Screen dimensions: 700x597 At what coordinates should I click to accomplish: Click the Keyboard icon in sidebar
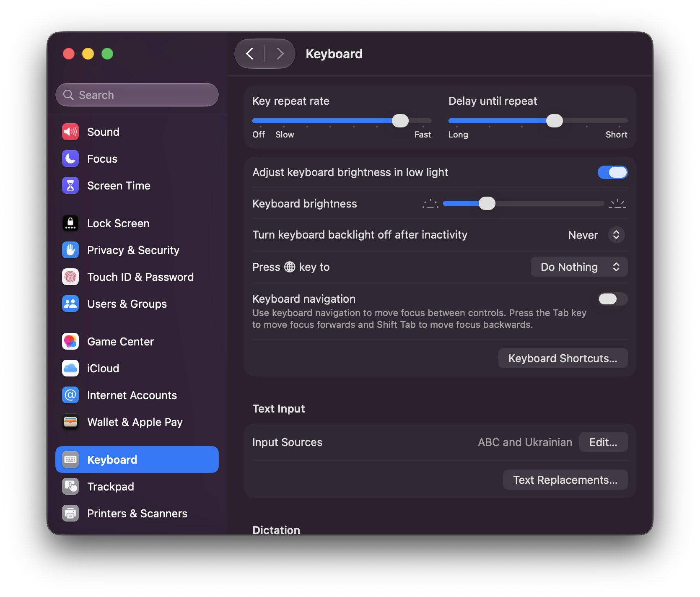(70, 459)
